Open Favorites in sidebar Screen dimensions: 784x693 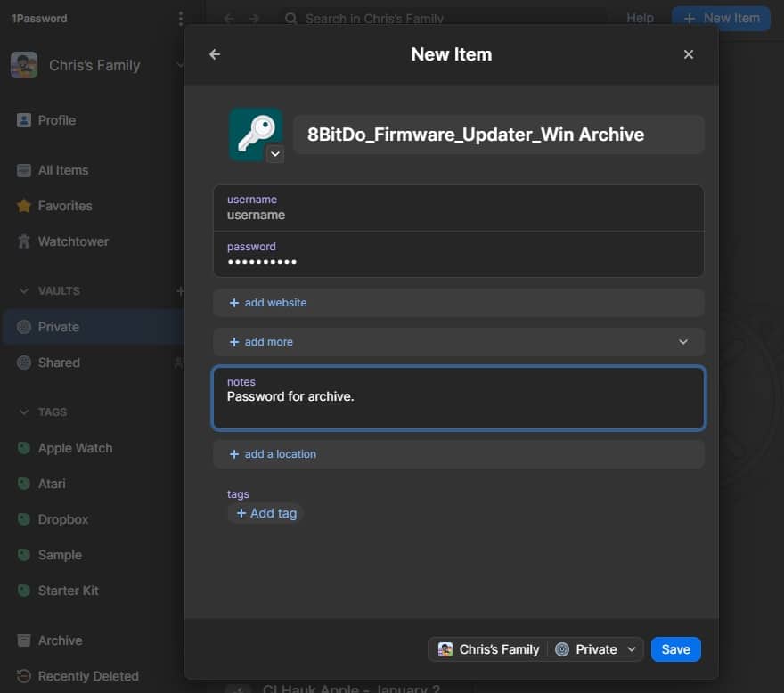pyautogui.click(x=65, y=206)
